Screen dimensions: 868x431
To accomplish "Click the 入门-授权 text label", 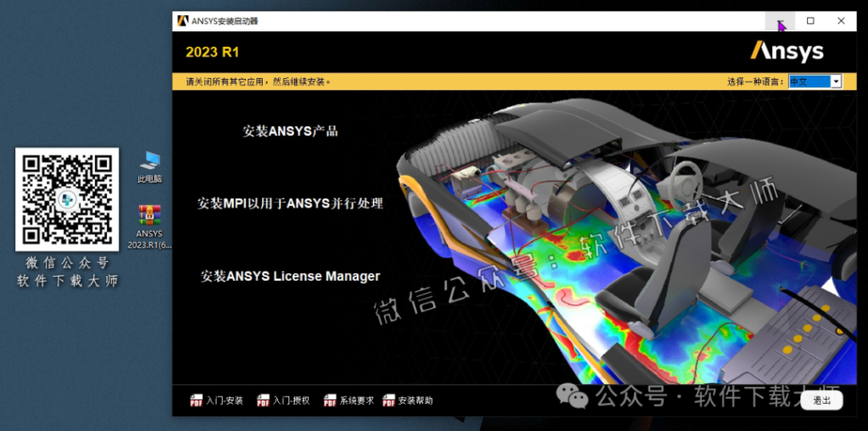I will [x=292, y=400].
